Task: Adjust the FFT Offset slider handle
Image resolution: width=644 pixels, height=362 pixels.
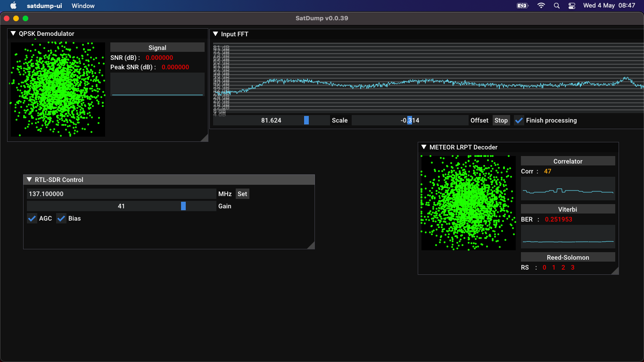Action: pyautogui.click(x=410, y=120)
